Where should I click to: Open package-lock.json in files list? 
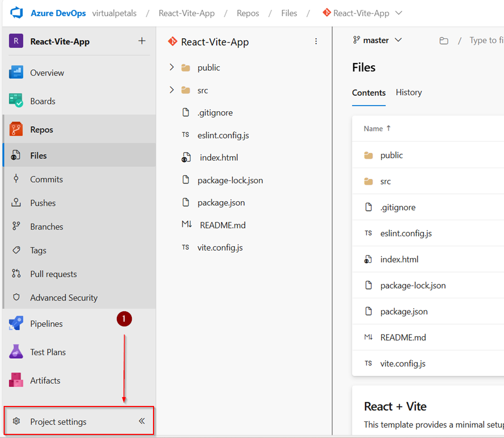pyautogui.click(x=413, y=285)
